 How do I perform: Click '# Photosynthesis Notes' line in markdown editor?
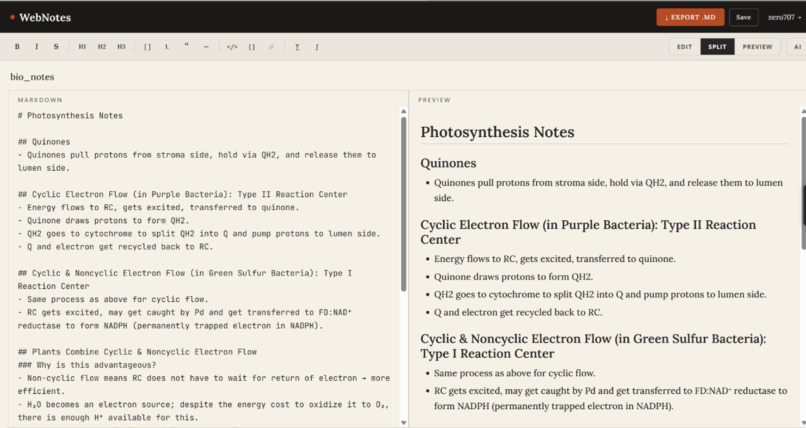point(70,116)
